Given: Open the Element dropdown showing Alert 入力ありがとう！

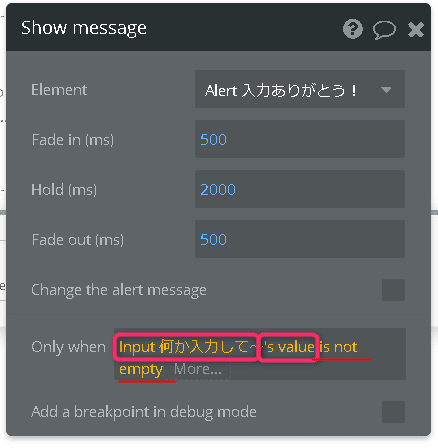Looking at the screenshot, I should pos(300,89).
